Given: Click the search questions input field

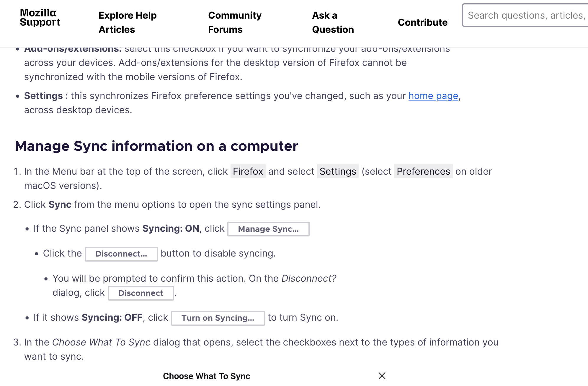Looking at the screenshot, I should click(525, 15).
